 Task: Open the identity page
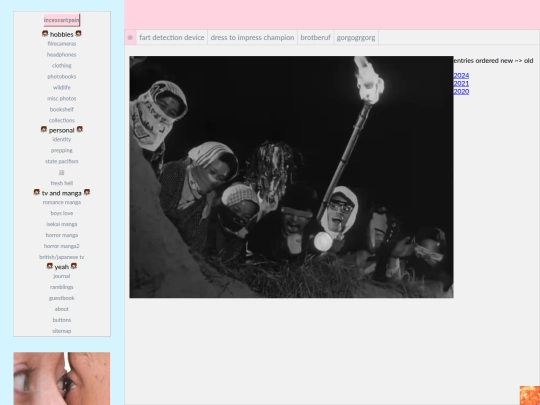pos(62,139)
